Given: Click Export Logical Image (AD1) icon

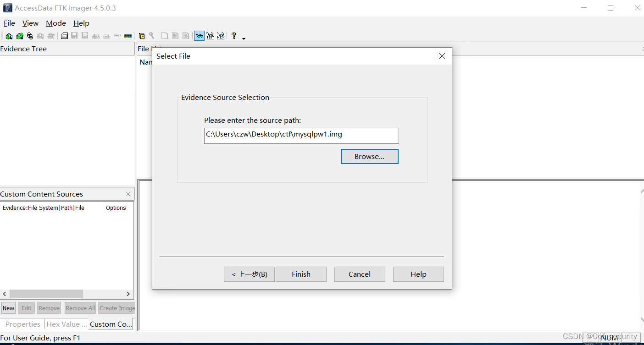Looking at the screenshot, I should (x=85, y=36).
